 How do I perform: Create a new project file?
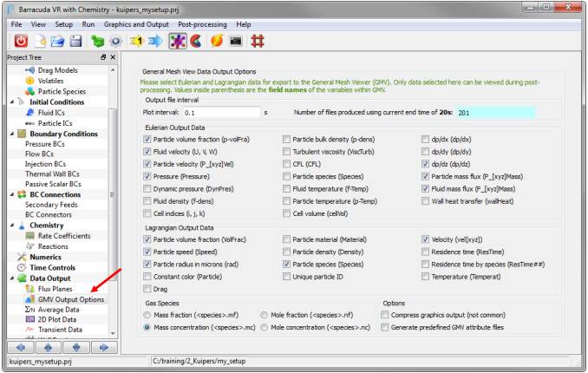[x=41, y=41]
